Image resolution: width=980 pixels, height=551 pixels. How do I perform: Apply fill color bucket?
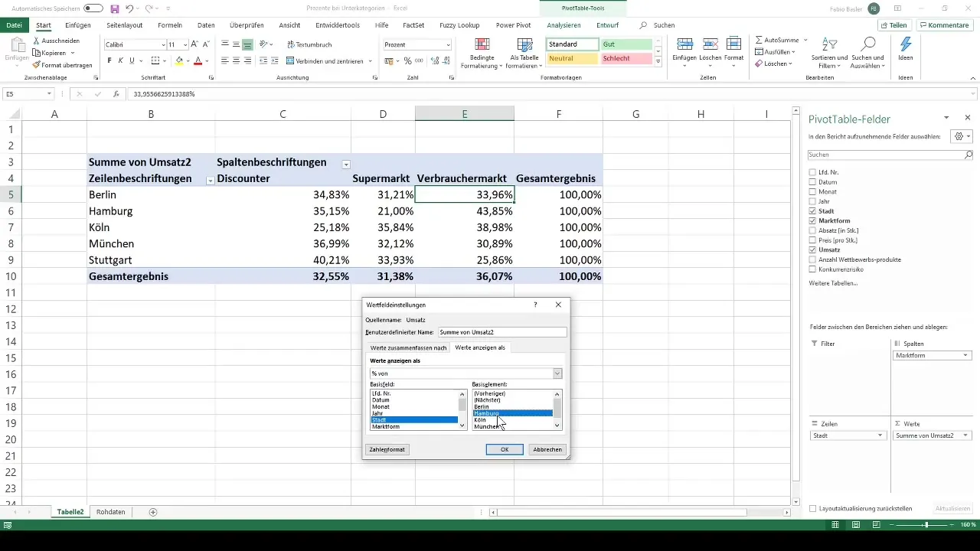179,60
